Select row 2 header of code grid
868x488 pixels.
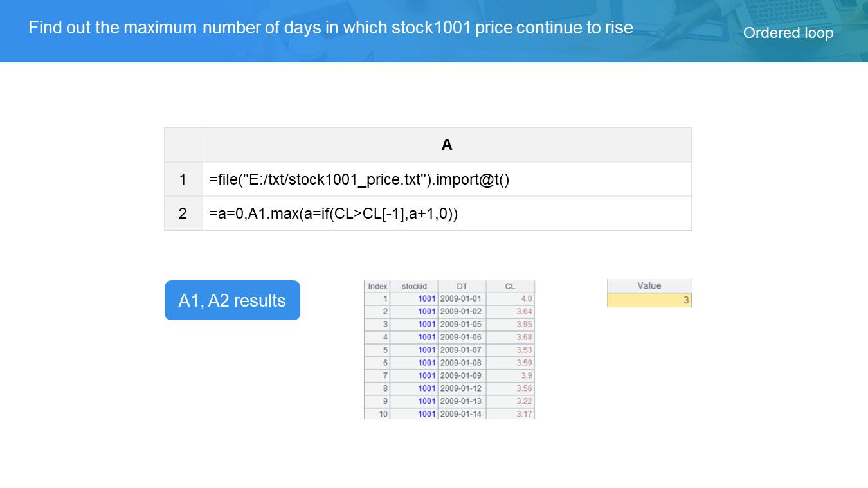[x=183, y=213]
